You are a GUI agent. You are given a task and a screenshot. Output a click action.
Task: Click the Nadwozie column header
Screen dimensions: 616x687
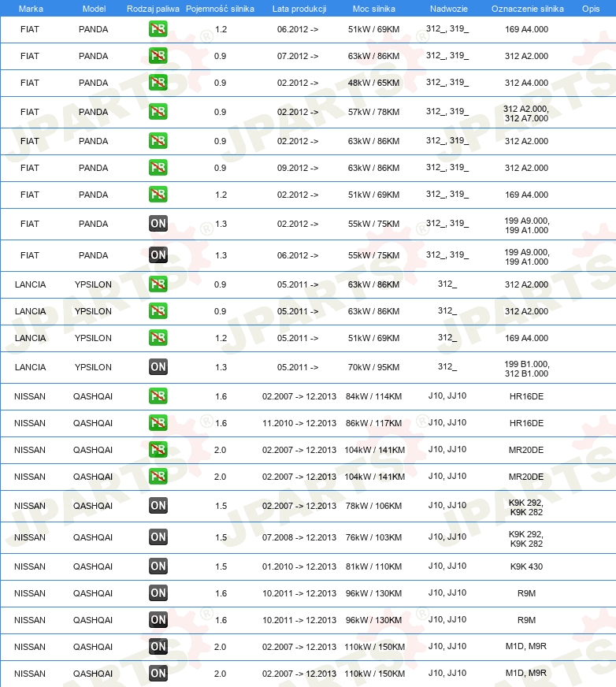(449, 9)
